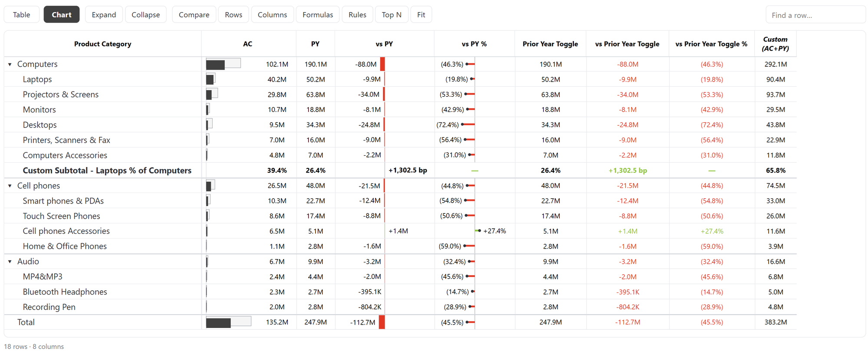Select the Desktops row label
Image resolution: width=868 pixels, height=351 pixels.
[x=40, y=125]
